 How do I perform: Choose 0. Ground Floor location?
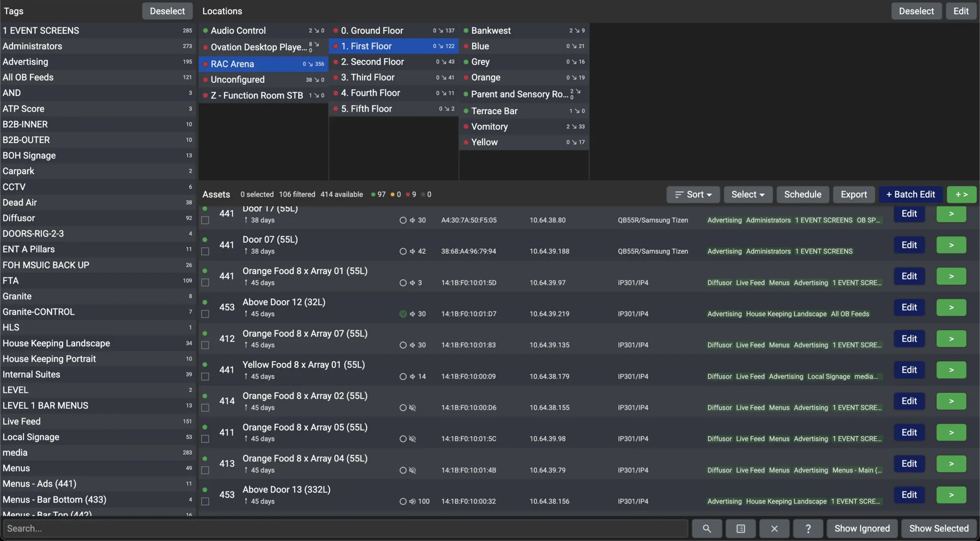[x=394, y=31]
